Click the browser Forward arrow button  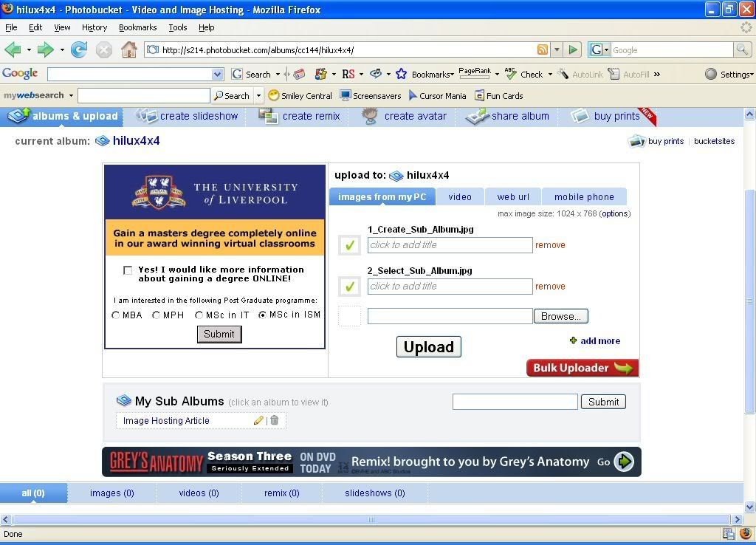pos(45,49)
